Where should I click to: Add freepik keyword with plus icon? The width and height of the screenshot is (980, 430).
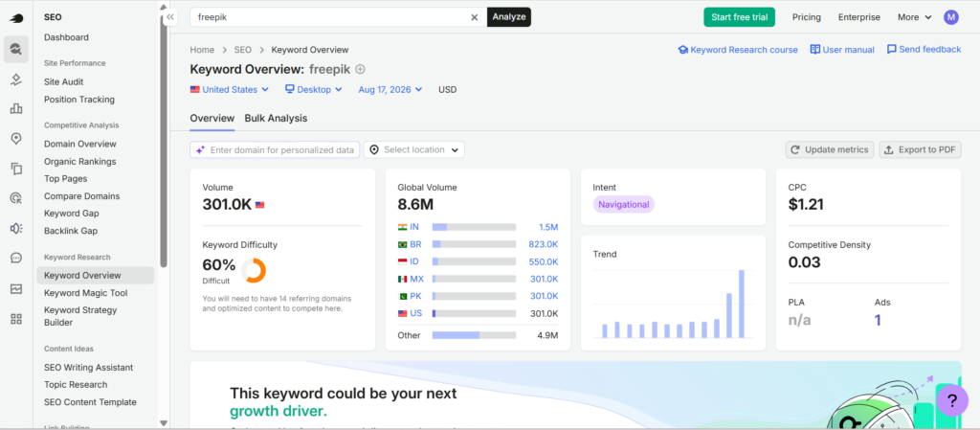click(x=360, y=69)
